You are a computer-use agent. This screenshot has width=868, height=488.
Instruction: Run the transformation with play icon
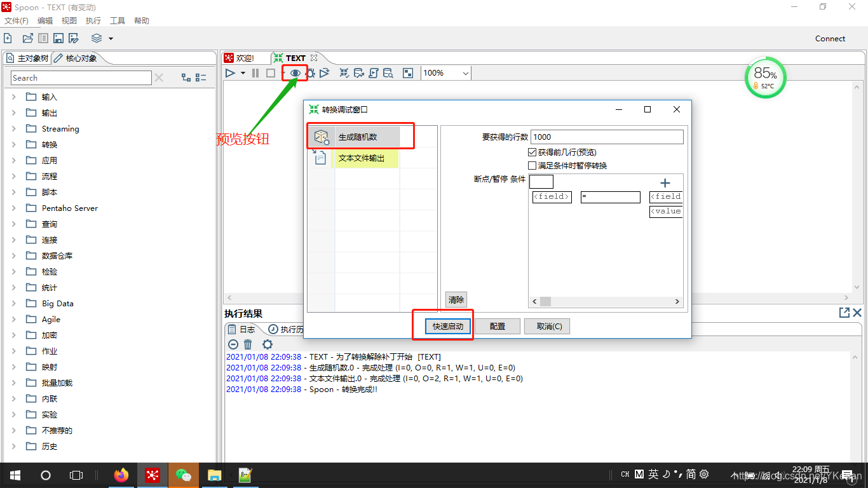(x=231, y=73)
